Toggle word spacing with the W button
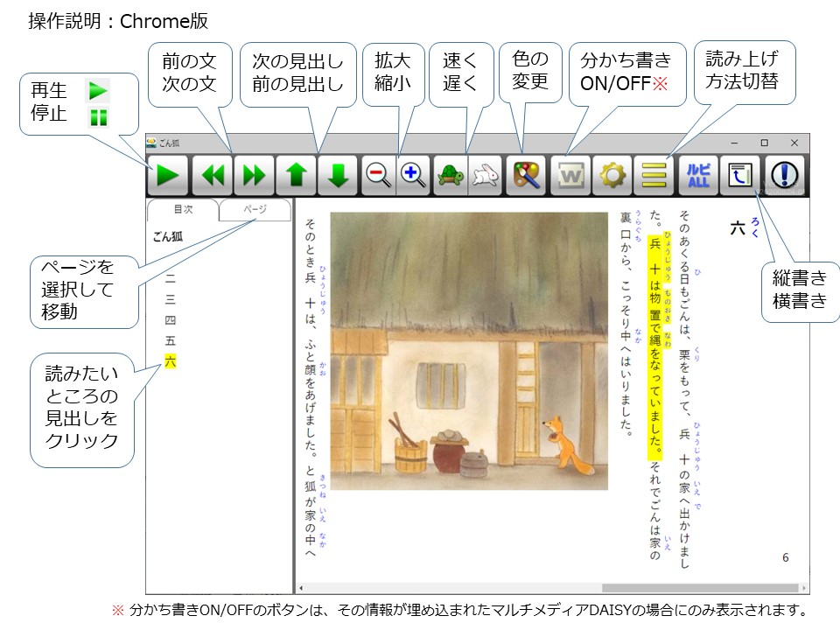 point(570,176)
